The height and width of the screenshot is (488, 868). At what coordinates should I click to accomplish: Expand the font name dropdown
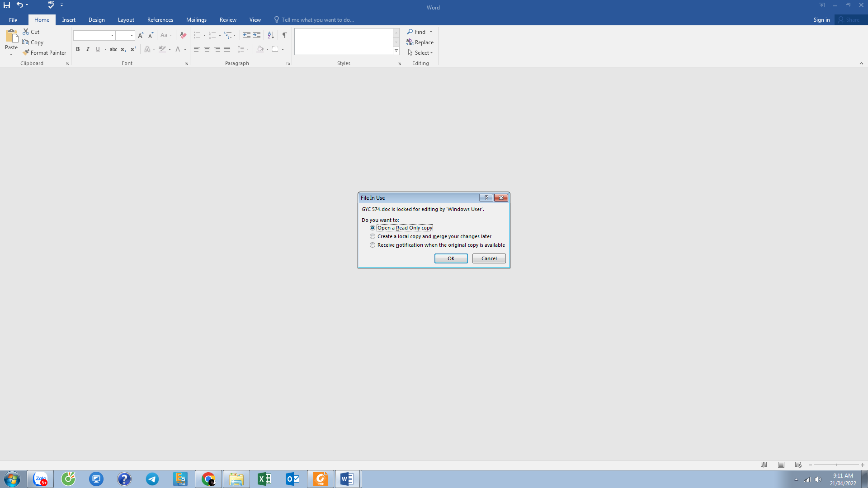(x=112, y=35)
